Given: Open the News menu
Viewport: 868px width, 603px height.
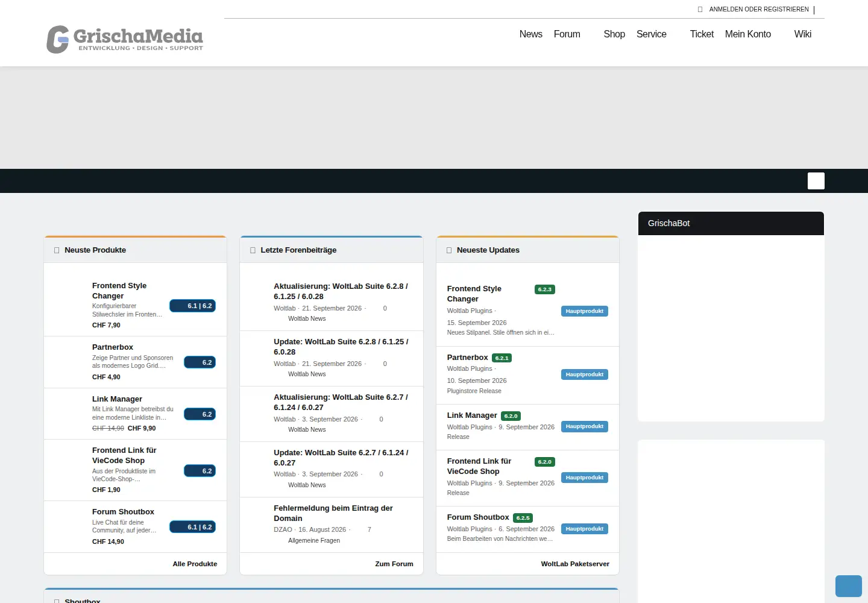Looking at the screenshot, I should point(530,34).
